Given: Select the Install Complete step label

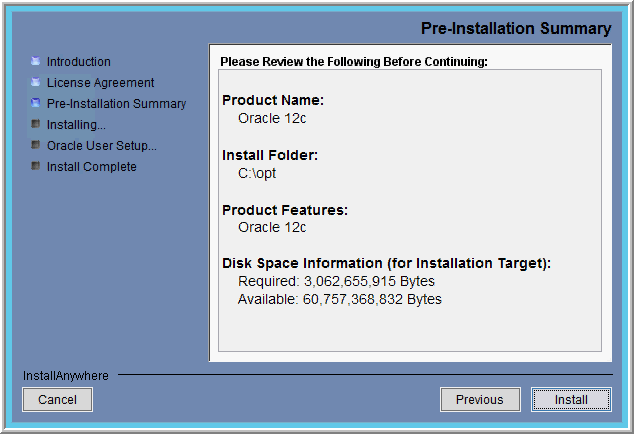Looking at the screenshot, I should pos(91,167).
